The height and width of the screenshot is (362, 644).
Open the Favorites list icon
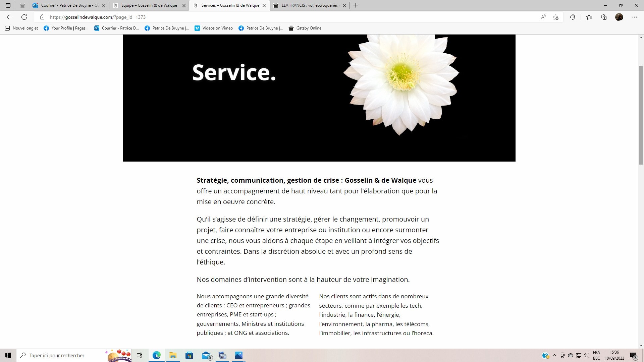(589, 17)
